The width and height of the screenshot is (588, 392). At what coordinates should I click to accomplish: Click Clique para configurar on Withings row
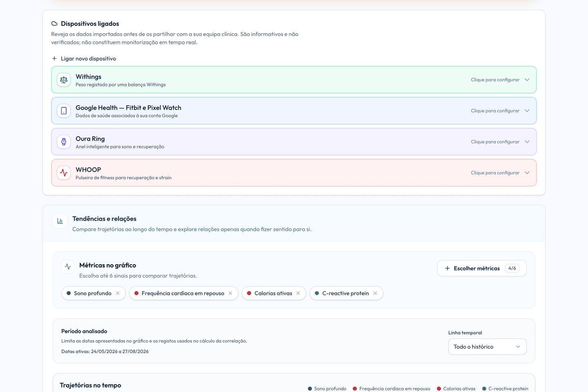click(495, 80)
